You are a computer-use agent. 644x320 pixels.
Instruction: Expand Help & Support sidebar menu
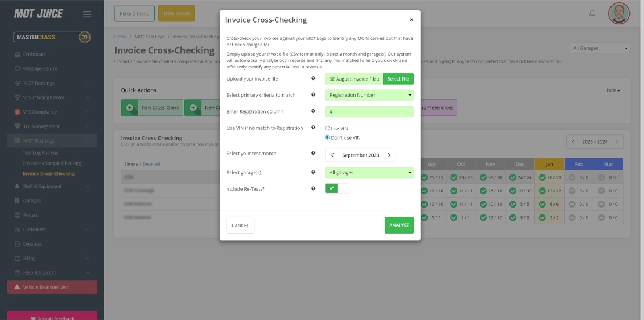[52, 273]
